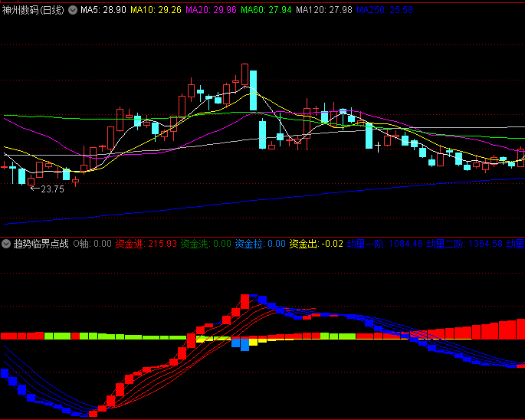
Task: Click the white doji cross candlestick
Action: [378, 146]
